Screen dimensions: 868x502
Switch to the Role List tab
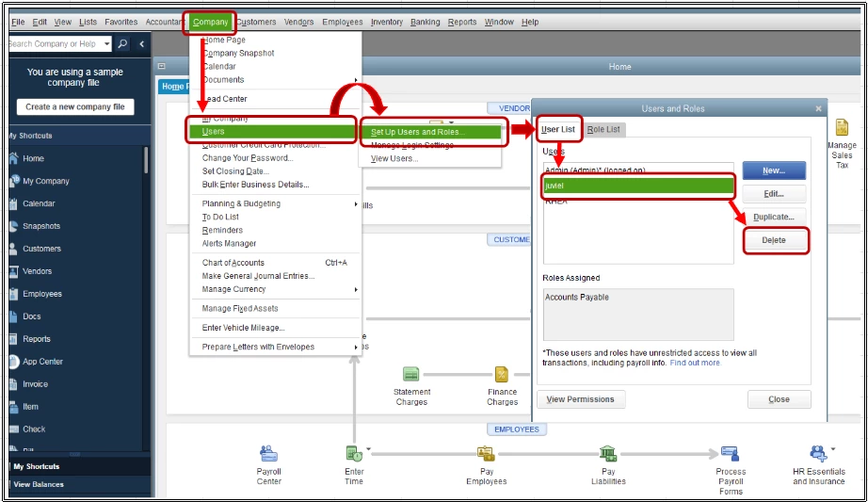click(x=603, y=130)
